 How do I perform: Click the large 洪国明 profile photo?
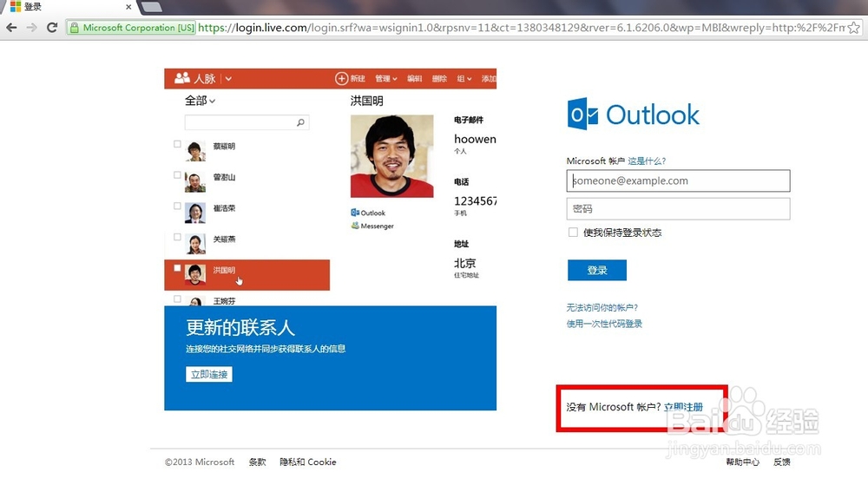tap(392, 156)
